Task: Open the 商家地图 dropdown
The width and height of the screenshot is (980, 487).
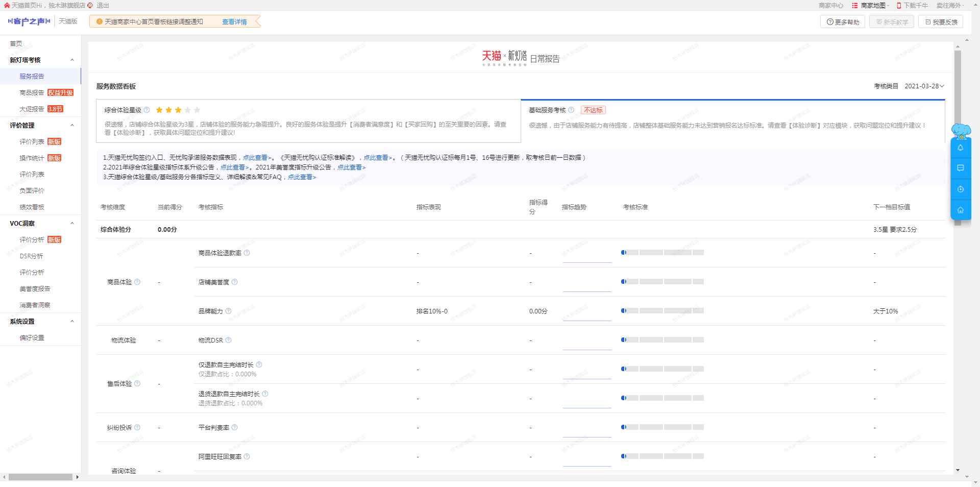Action: [875, 6]
